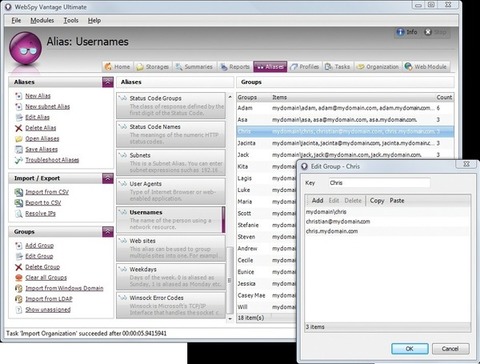Image resolution: width=480 pixels, height=364 pixels.
Task: Click the alias list vertical scrollbar
Action: 230,208
